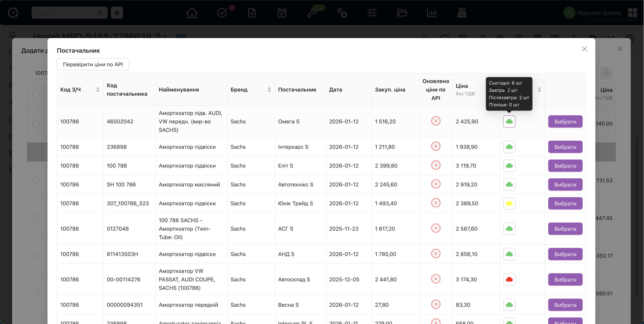644x324 pixels.
Task: Click Вибрати for Інтеркарс S supplier
Action: click(x=565, y=147)
